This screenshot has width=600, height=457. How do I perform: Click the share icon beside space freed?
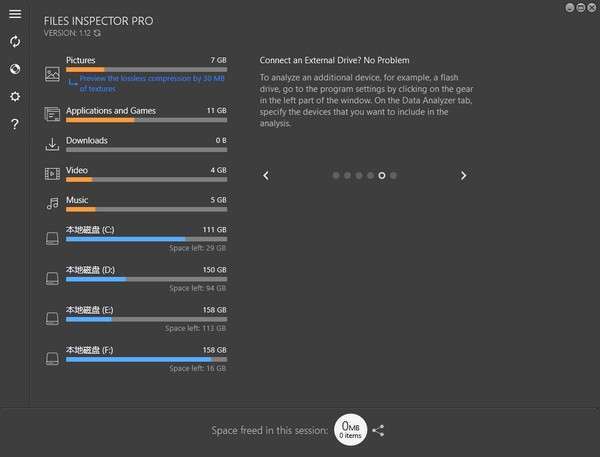coord(378,430)
